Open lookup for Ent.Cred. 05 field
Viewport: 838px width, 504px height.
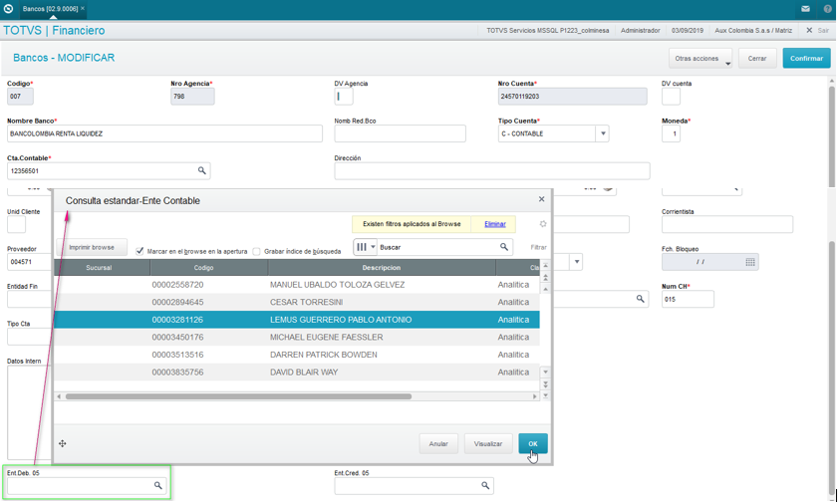pyautogui.click(x=484, y=485)
